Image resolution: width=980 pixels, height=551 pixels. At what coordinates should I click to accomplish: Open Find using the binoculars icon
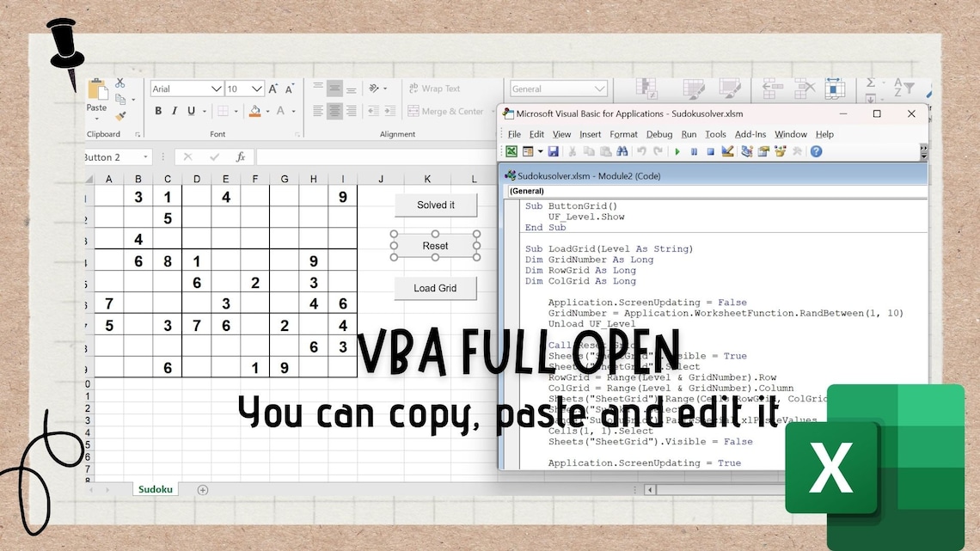622,151
